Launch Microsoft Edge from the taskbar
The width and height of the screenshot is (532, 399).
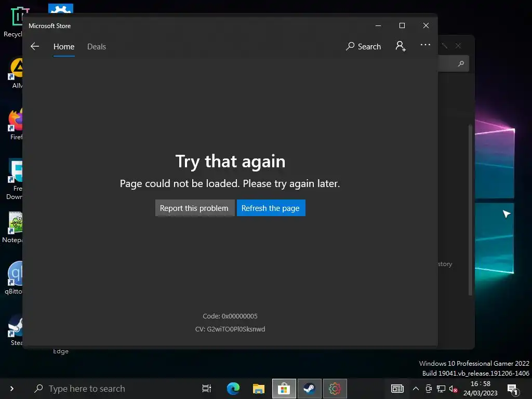(233, 389)
